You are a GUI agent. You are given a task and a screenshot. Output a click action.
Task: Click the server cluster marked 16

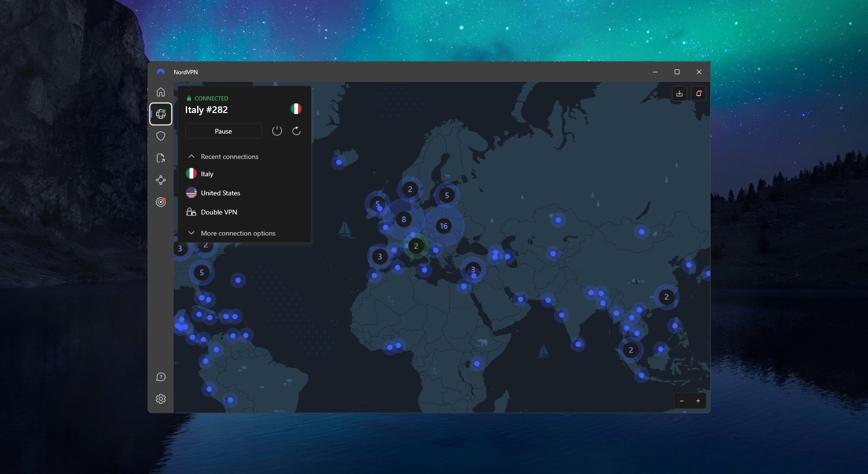click(x=444, y=226)
